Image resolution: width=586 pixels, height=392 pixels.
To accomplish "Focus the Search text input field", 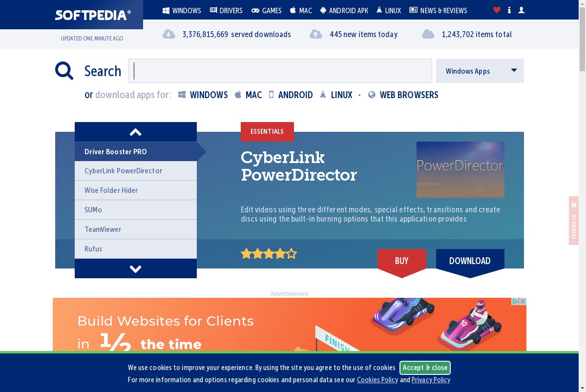I will click(x=280, y=71).
